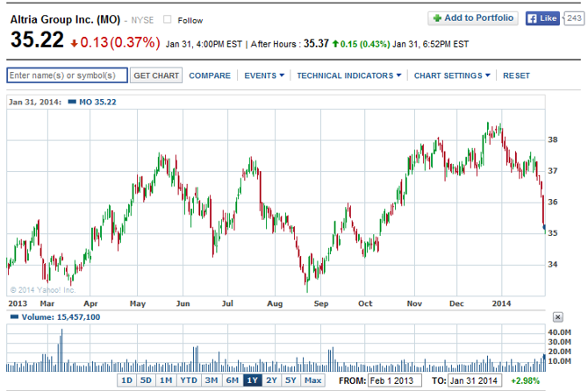Expand TECHNICAL INDICATORS dropdown
Image resolution: width=588 pixels, height=391 pixels.
click(x=348, y=75)
